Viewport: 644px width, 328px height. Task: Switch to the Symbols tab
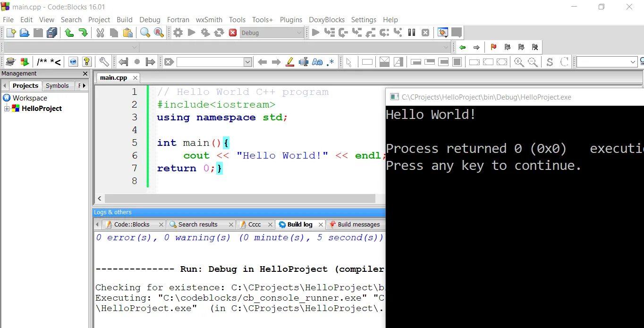57,85
